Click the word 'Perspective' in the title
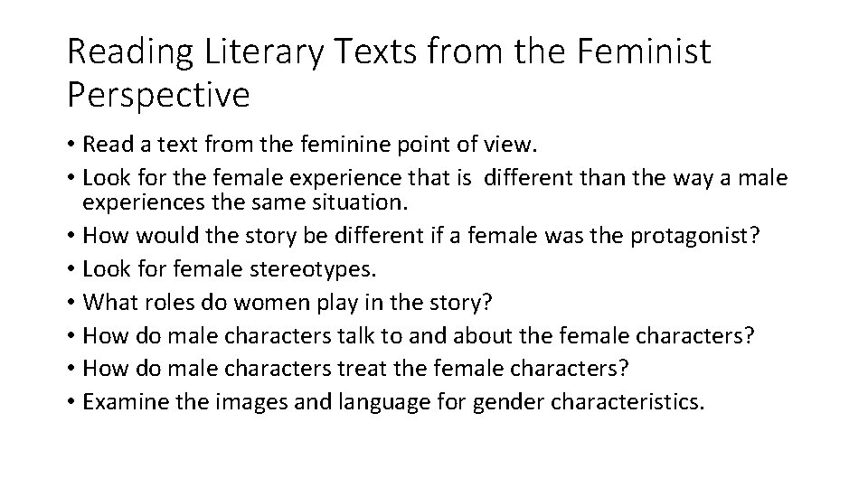 (x=158, y=95)
